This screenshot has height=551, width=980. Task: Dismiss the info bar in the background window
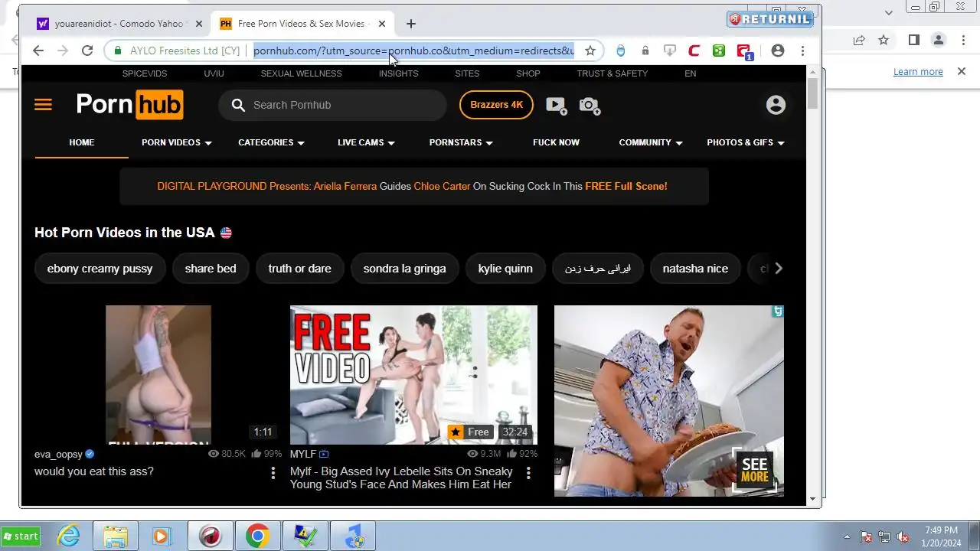pyautogui.click(x=962, y=71)
